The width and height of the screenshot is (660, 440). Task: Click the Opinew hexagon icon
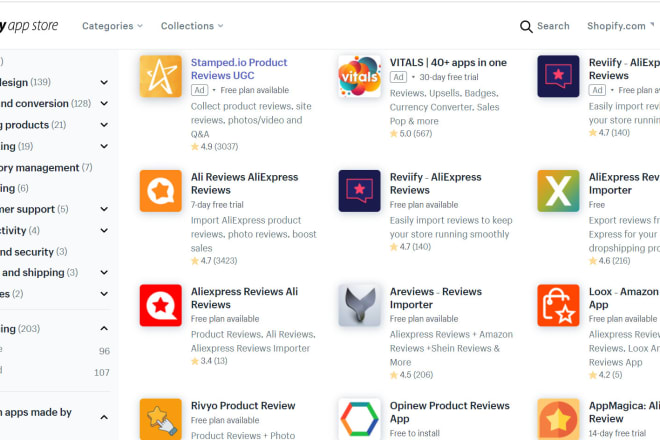coord(359,419)
